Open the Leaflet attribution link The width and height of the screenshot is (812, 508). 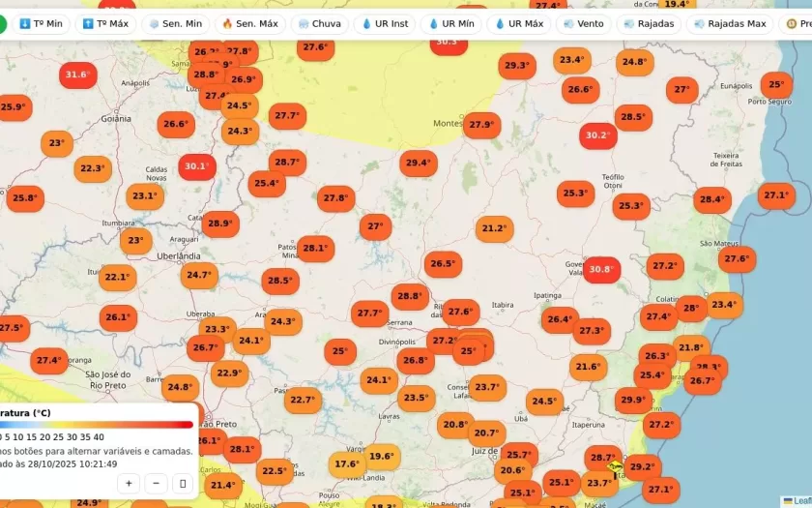[799, 501]
